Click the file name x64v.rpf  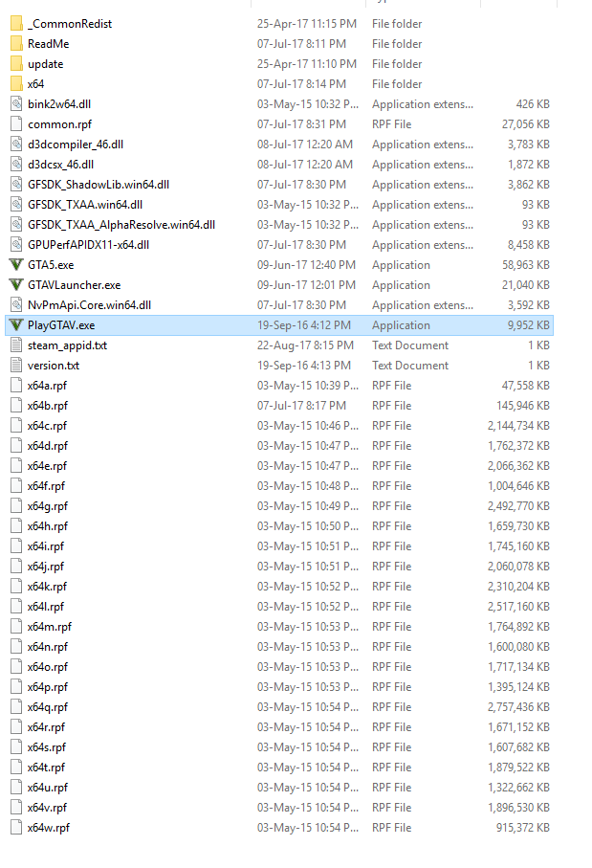[x=47, y=808]
